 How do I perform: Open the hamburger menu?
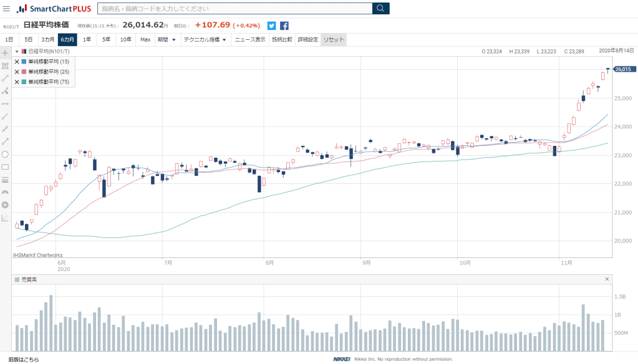click(x=6, y=9)
